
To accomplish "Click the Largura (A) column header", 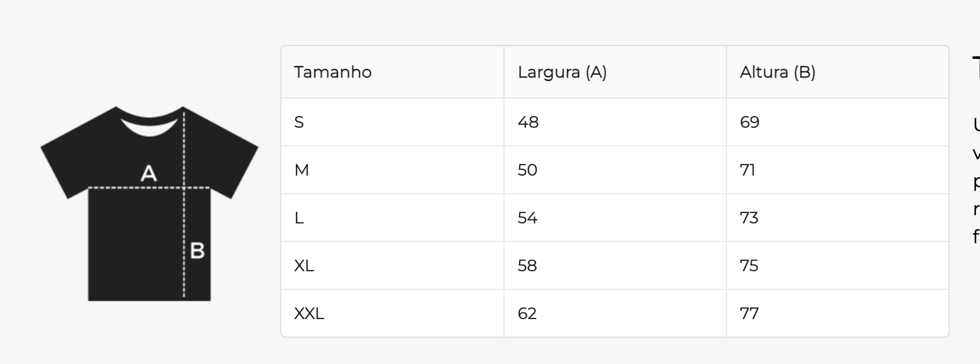I will tap(562, 72).
